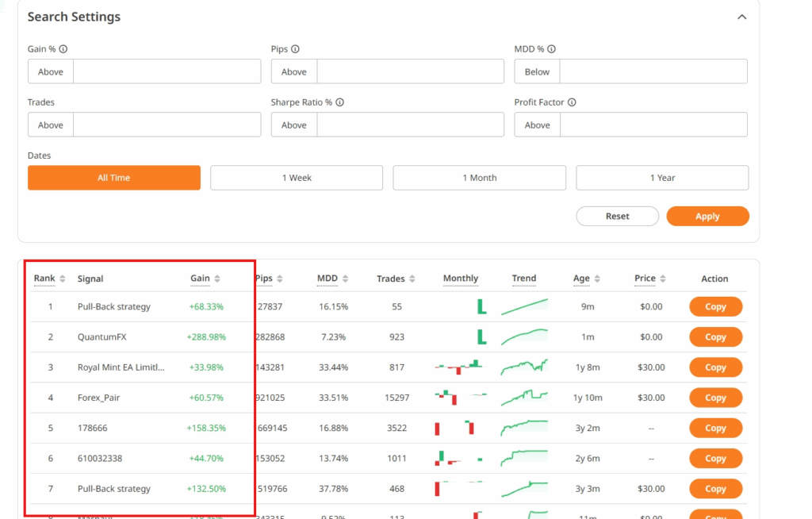Click the Pips value input field
The width and height of the screenshot is (812, 519).
(x=410, y=71)
